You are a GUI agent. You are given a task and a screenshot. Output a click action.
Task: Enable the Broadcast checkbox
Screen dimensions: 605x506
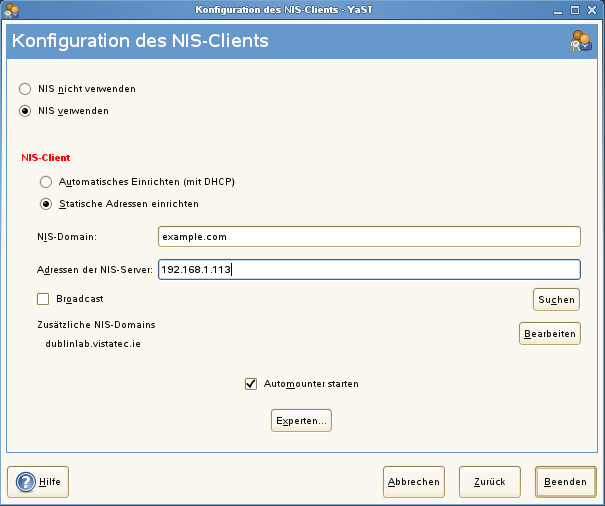(43, 298)
